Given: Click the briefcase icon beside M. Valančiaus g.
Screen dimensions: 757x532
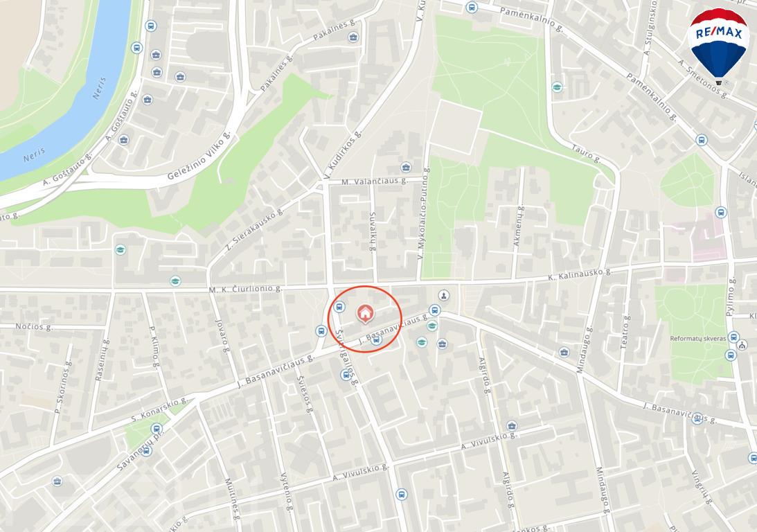Looking at the screenshot, I should [406, 168].
